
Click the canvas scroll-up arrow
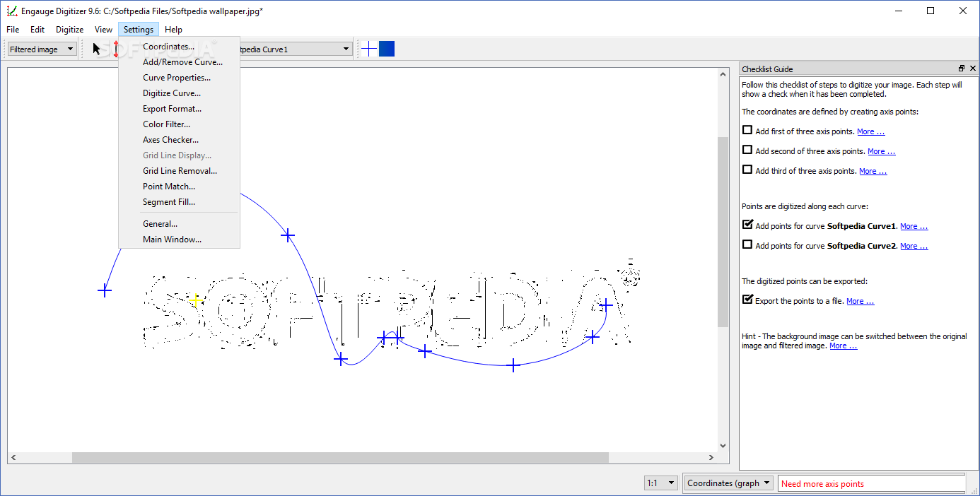coord(723,73)
